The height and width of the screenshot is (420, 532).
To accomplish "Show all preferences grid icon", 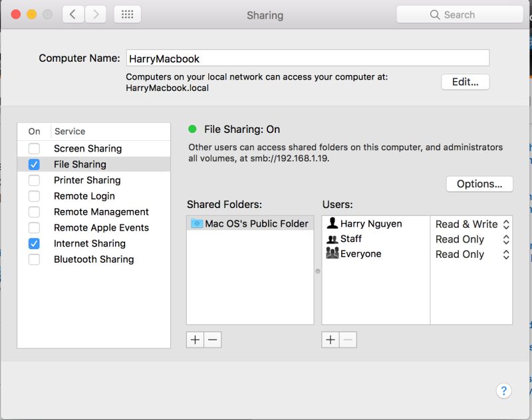I will [127, 15].
